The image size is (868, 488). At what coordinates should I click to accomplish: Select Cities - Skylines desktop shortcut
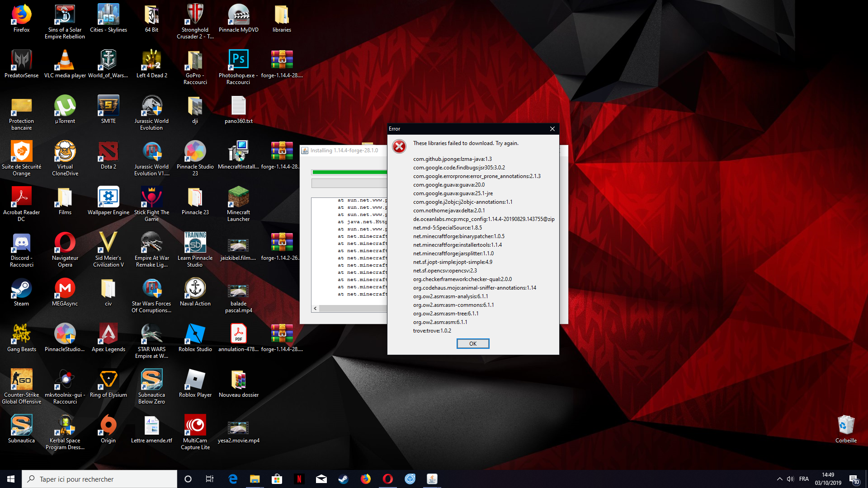pyautogui.click(x=108, y=19)
